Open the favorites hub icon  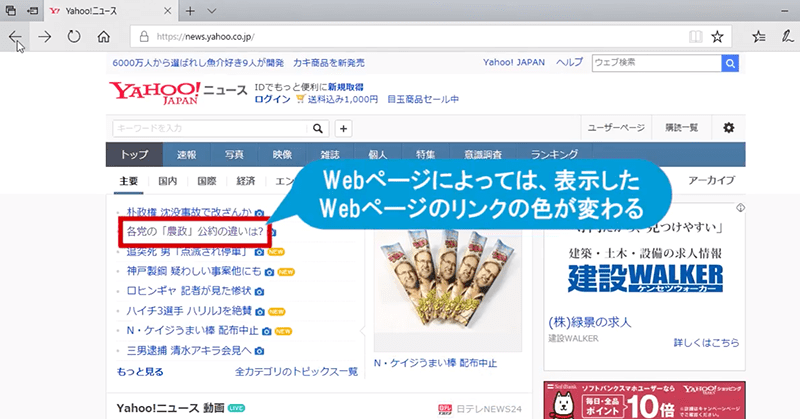(x=759, y=37)
